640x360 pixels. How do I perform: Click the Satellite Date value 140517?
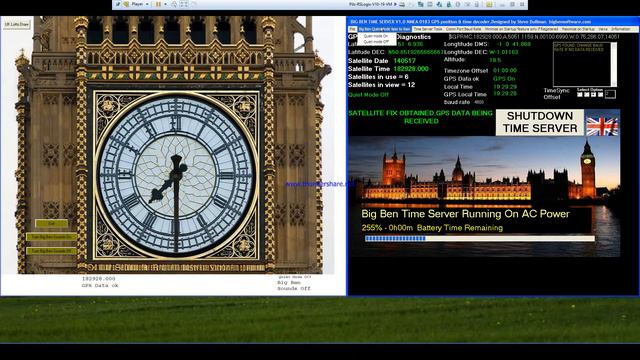(404, 60)
